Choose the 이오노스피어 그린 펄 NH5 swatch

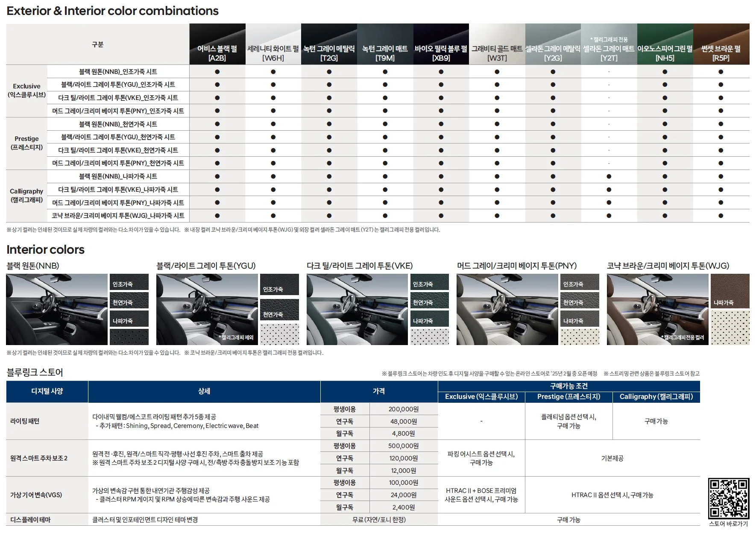[665, 44]
